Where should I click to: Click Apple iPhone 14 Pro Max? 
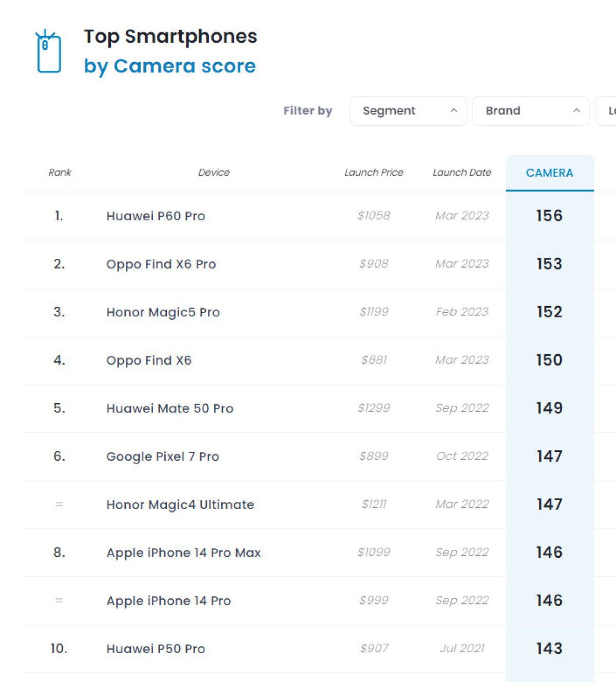(x=183, y=553)
